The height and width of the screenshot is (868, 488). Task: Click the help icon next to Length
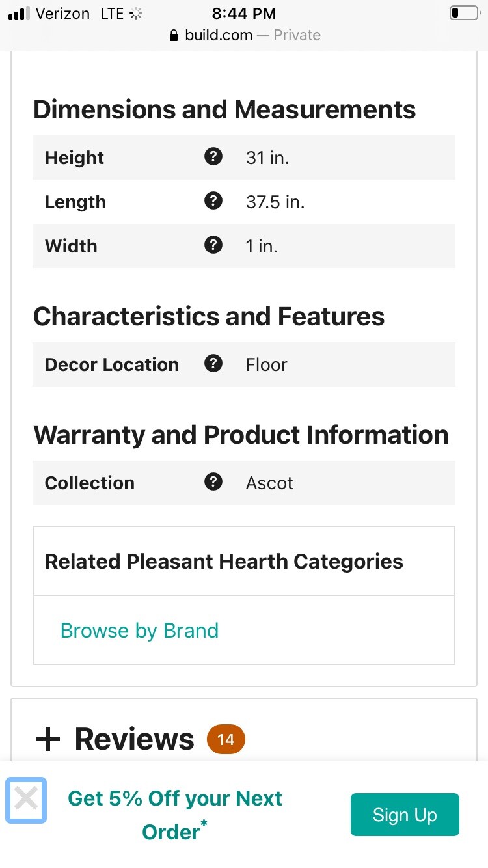point(213,201)
